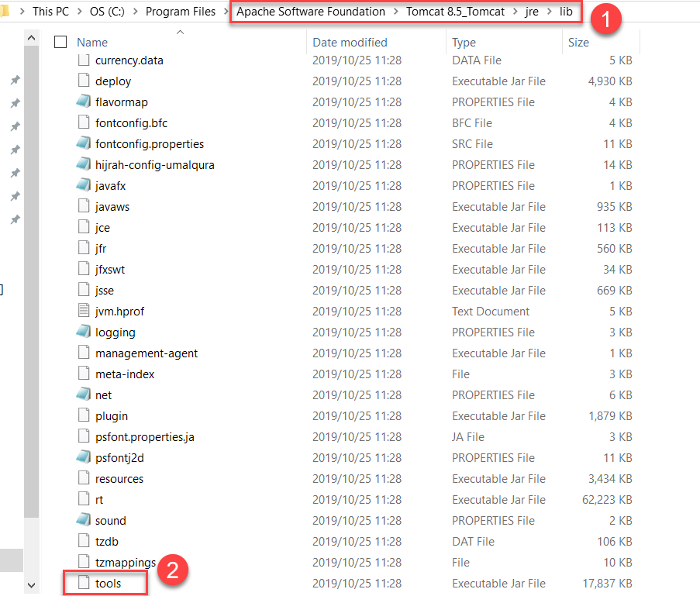Click the DAT File type cell
The width and height of the screenshot is (700, 596).
tap(473, 541)
